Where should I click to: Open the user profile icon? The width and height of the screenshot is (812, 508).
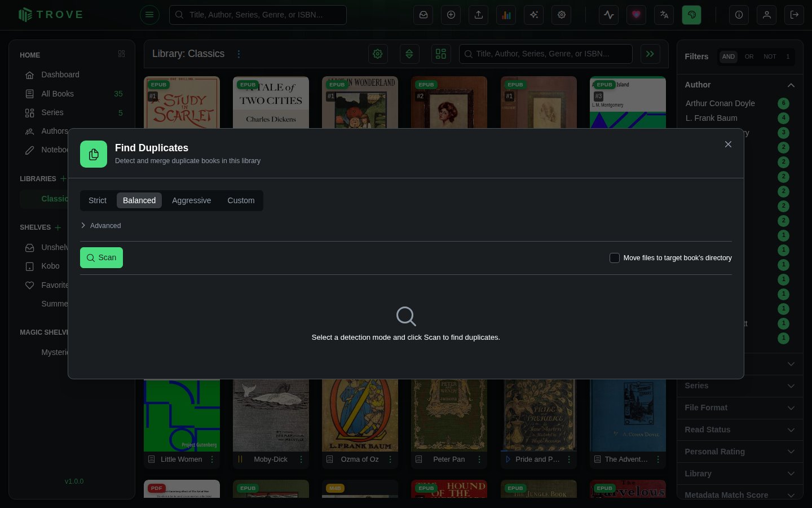(767, 15)
